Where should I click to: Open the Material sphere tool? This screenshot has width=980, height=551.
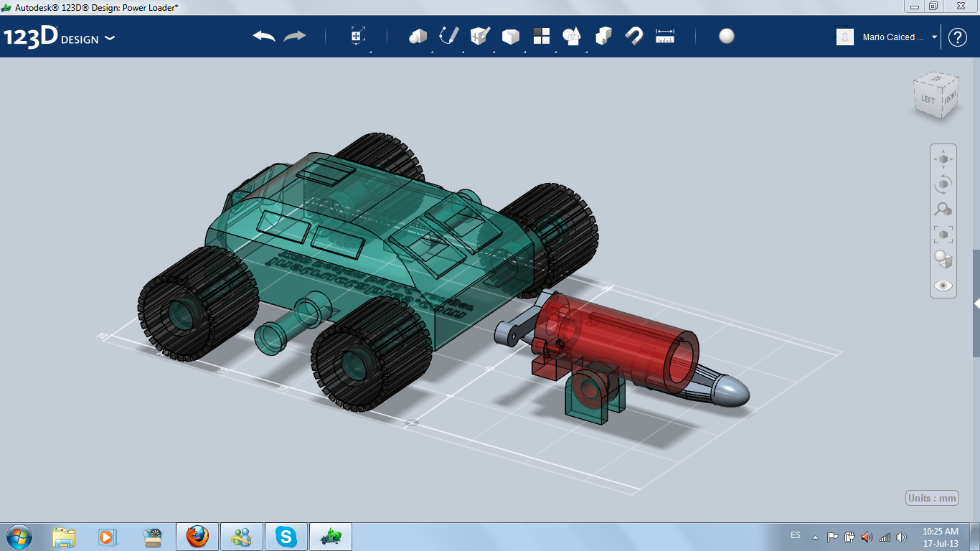click(727, 37)
